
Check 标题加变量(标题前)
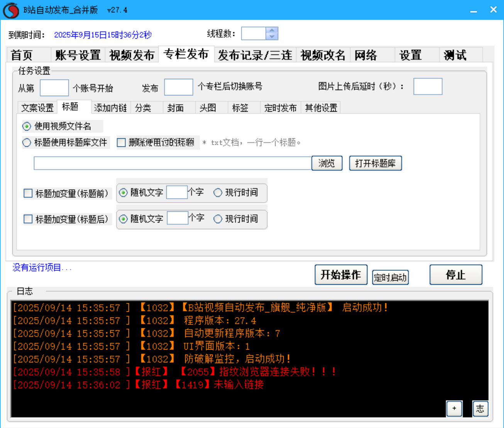[27, 193]
